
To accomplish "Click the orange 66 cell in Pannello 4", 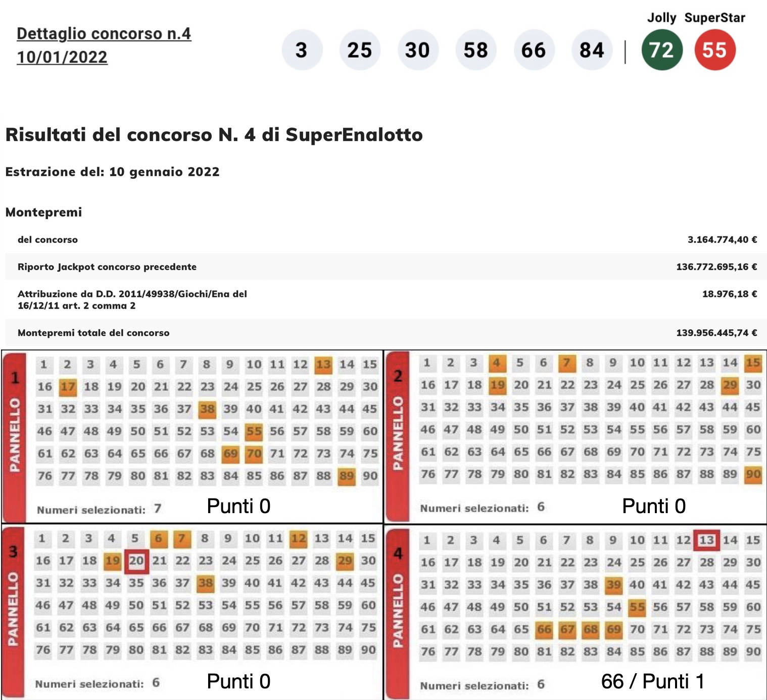I will pyautogui.click(x=544, y=629).
